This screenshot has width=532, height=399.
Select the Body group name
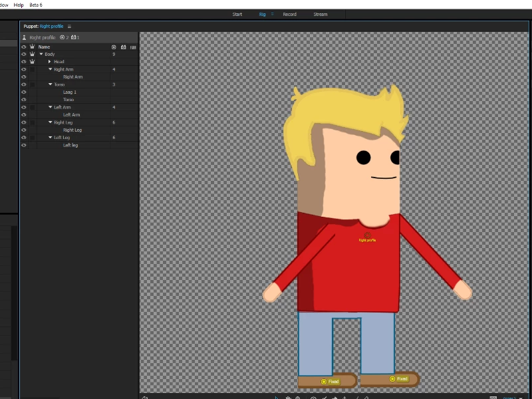[49, 55]
